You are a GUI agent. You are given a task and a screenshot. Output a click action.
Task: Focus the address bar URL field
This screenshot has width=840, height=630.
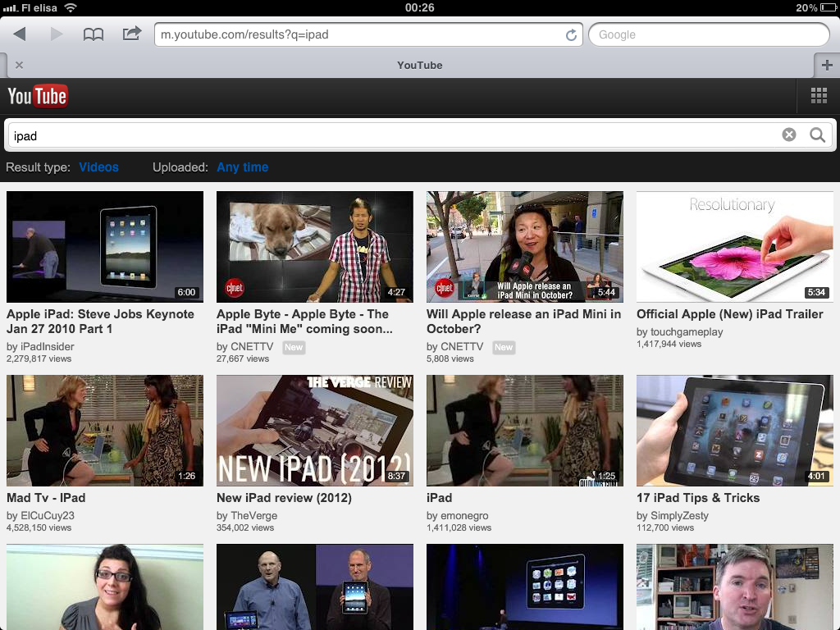click(x=368, y=34)
